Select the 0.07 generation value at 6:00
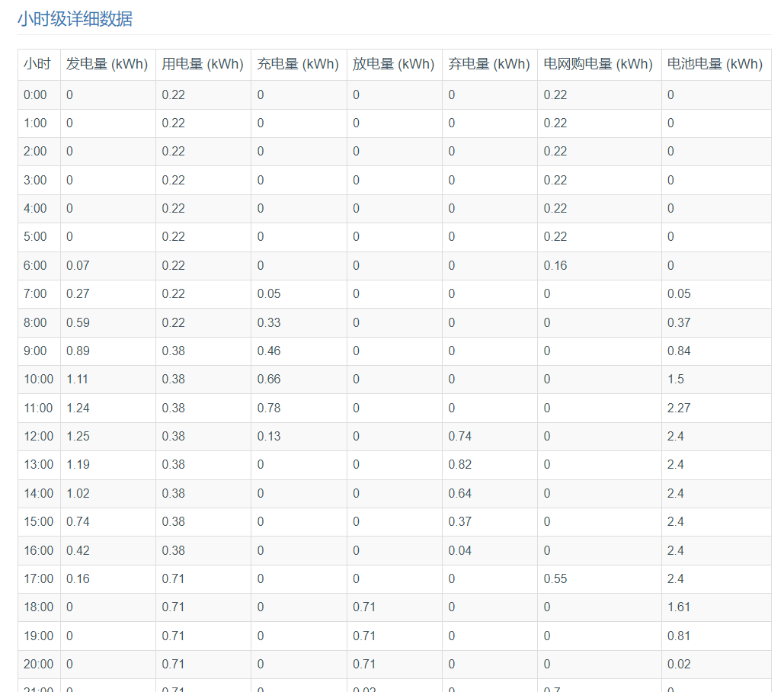This screenshot has height=692, width=784. 78,265
